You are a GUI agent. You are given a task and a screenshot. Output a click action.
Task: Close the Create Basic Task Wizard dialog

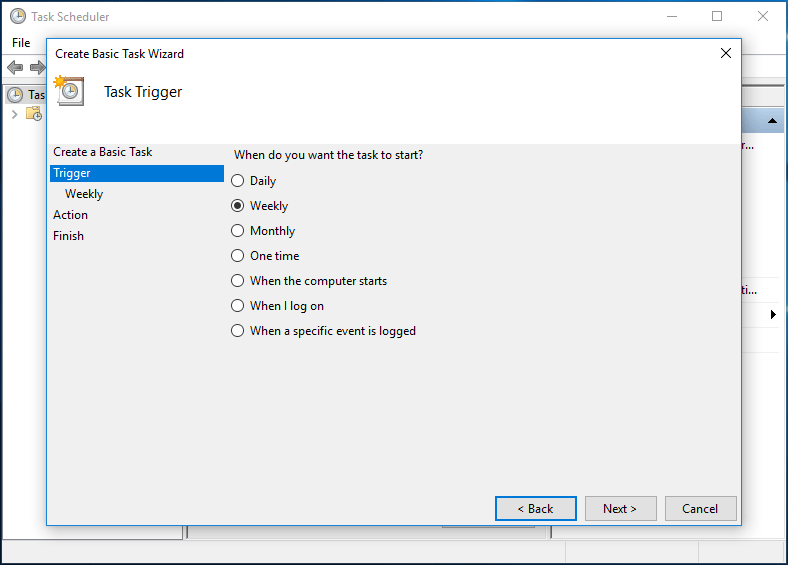(726, 53)
